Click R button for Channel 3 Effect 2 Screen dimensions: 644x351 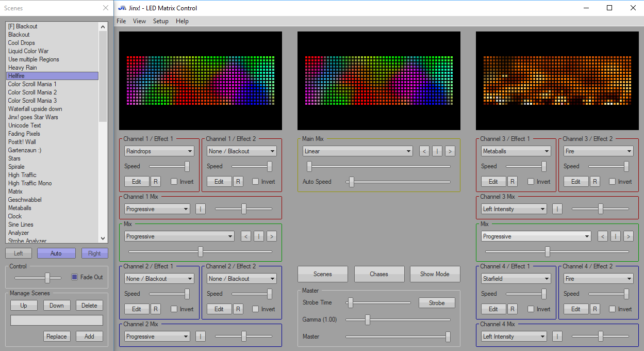click(x=595, y=182)
